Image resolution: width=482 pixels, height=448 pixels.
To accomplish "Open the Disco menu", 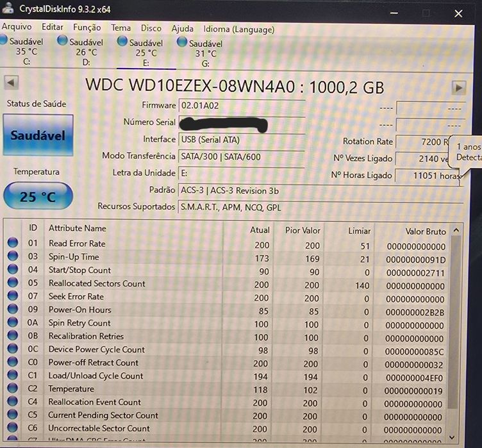I will click(x=151, y=28).
